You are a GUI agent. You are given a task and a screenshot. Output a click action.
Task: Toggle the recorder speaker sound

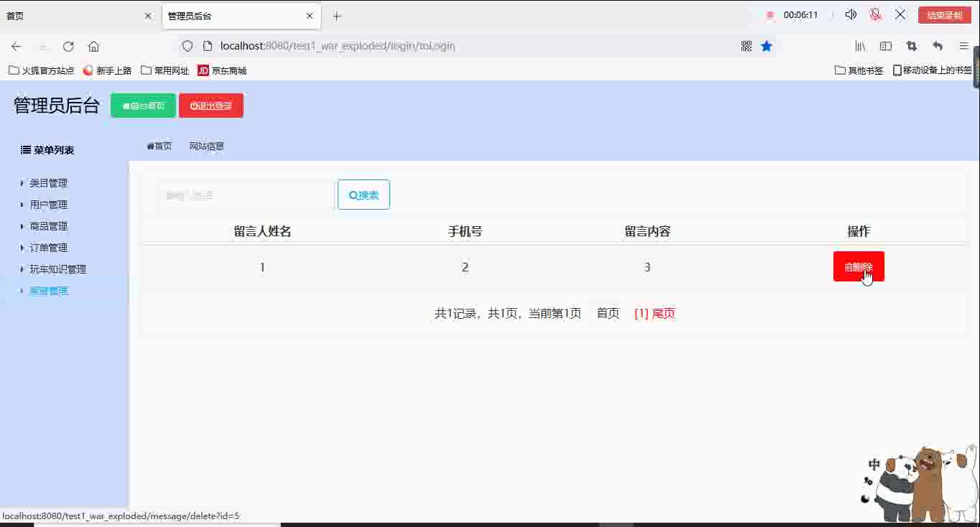[851, 14]
